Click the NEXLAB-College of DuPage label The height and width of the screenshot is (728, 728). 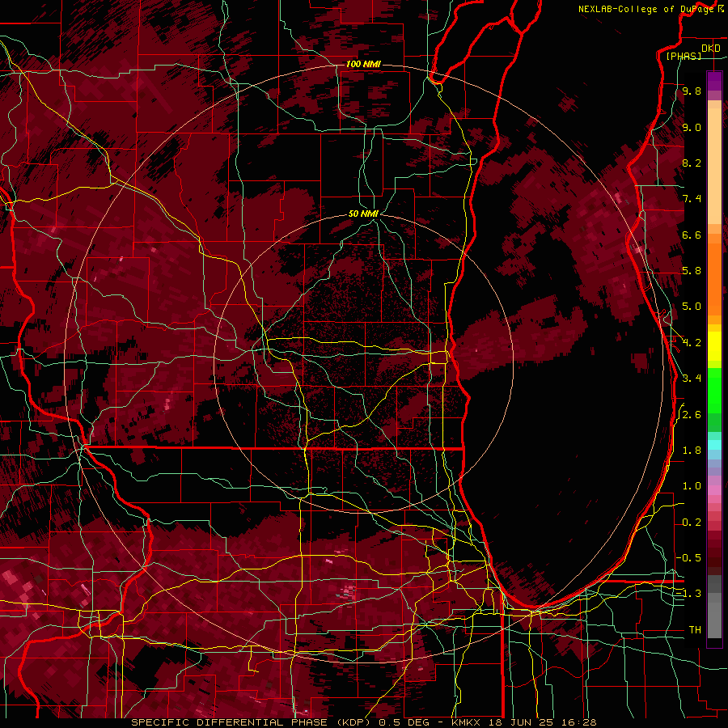pyautogui.click(x=647, y=9)
